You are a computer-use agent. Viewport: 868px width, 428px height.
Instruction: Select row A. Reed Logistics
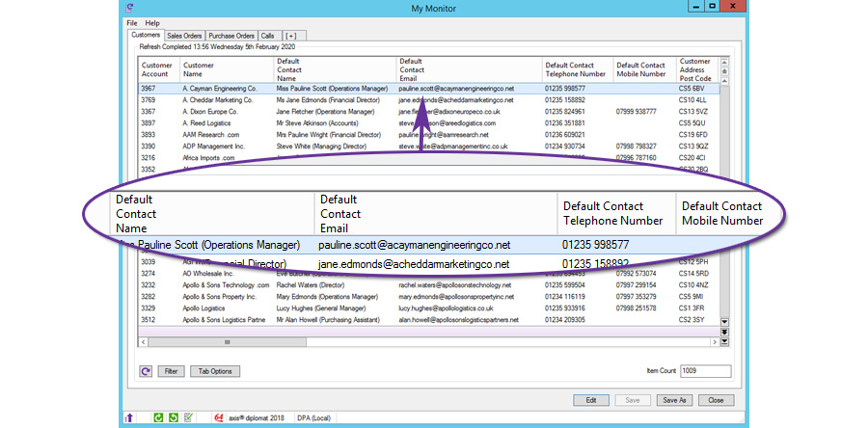(x=429, y=123)
